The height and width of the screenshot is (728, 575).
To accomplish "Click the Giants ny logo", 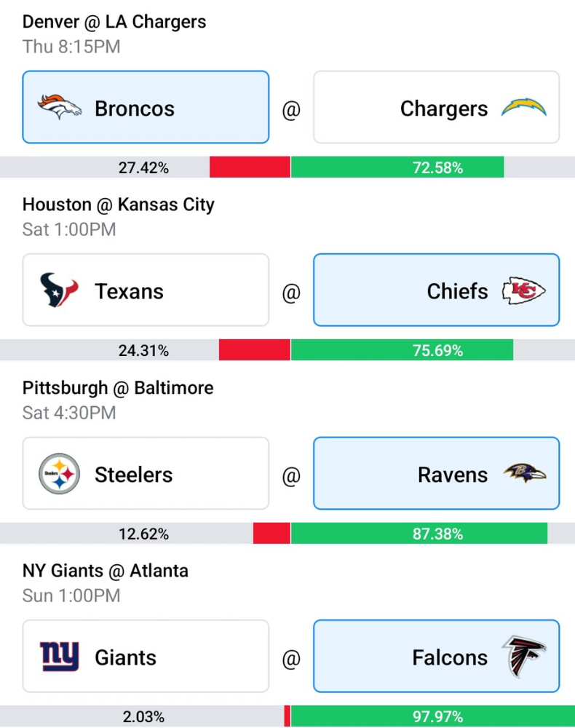I will 60,657.
